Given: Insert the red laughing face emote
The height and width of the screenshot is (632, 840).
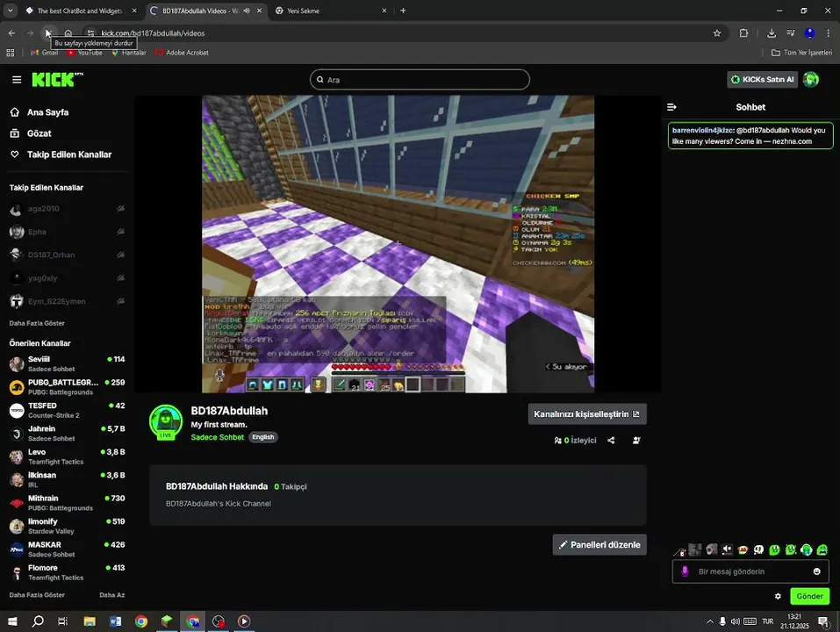Looking at the screenshot, I should [743, 549].
